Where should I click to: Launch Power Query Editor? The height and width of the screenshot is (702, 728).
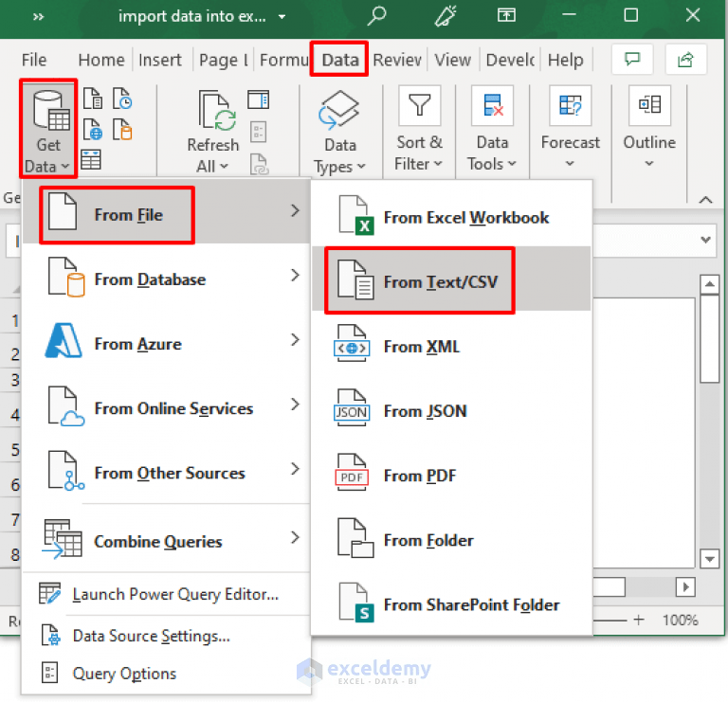(166, 594)
